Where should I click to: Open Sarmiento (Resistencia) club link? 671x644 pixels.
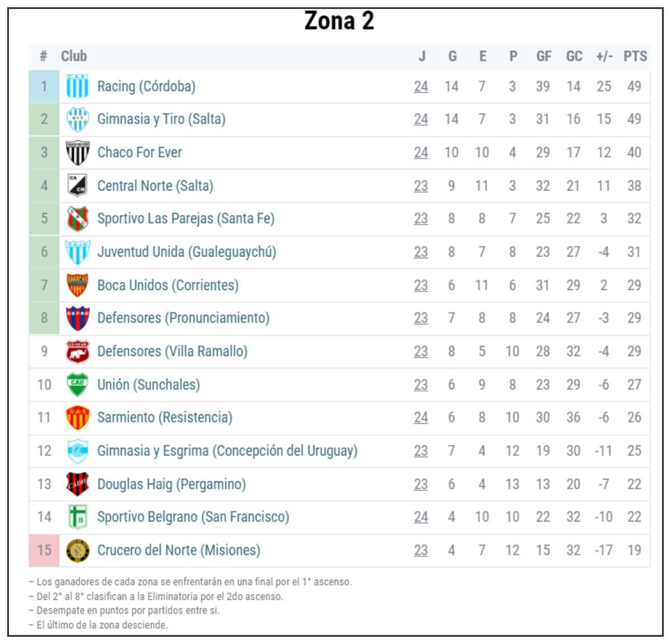click(x=164, y=418)
